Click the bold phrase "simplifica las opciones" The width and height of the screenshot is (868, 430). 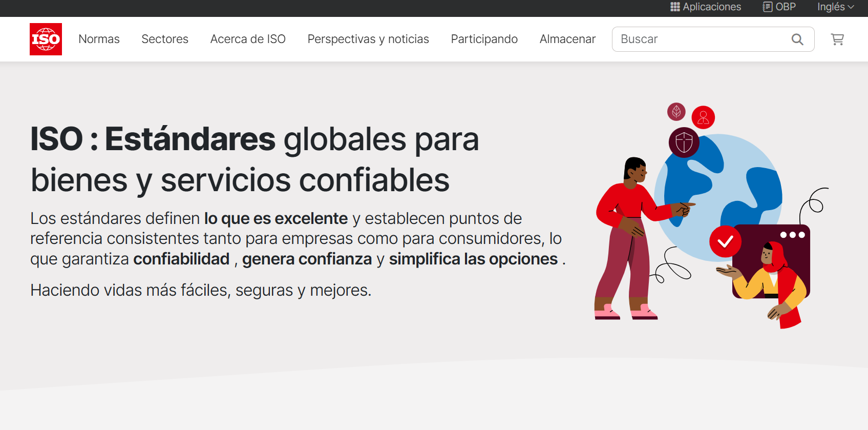click(473, 259)
